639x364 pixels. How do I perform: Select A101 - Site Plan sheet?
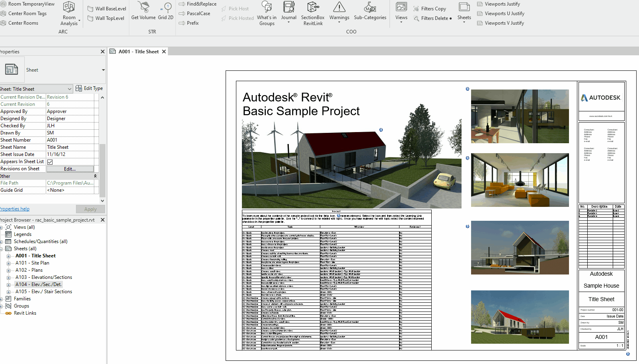[x=32, y=263]
